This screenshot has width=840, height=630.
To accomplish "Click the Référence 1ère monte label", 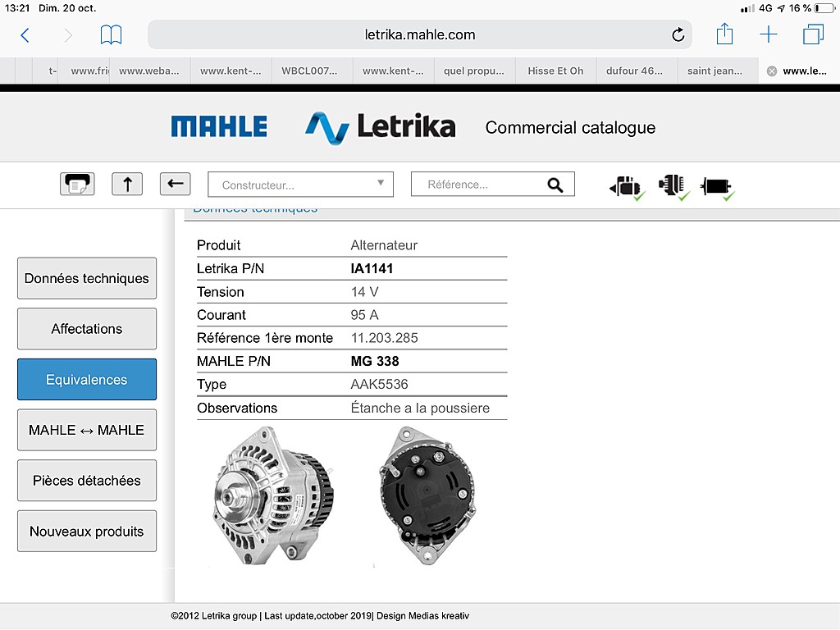I will pyautogui.click(x=265, y=338).
